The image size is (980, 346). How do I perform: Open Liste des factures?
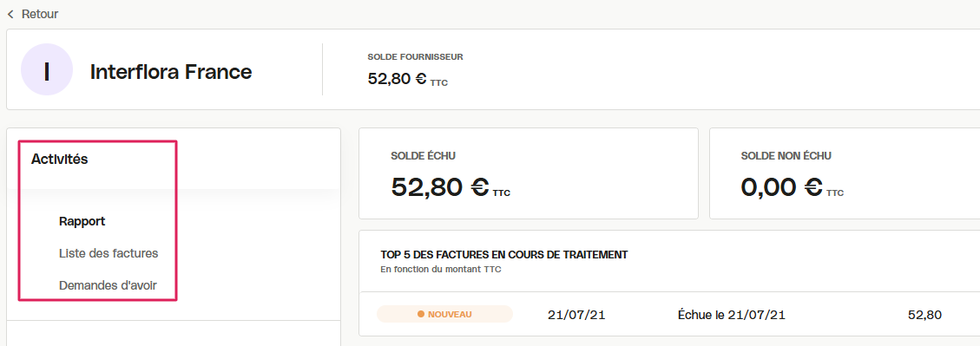tap(109, 253)
